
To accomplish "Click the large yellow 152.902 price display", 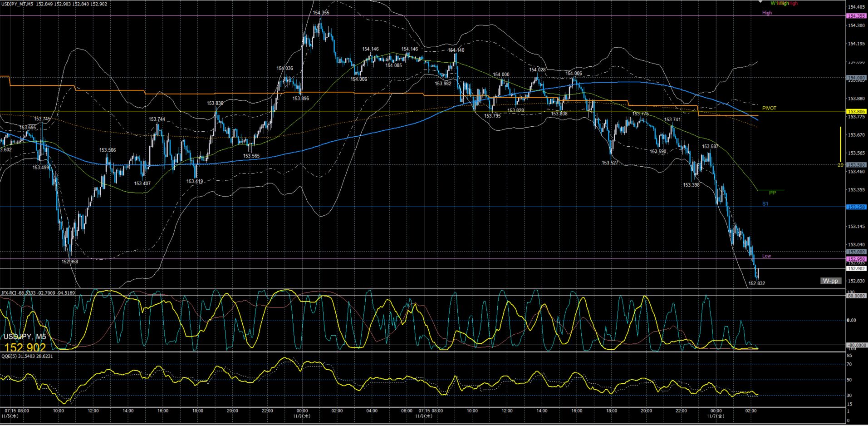I will tap(25, 347).
